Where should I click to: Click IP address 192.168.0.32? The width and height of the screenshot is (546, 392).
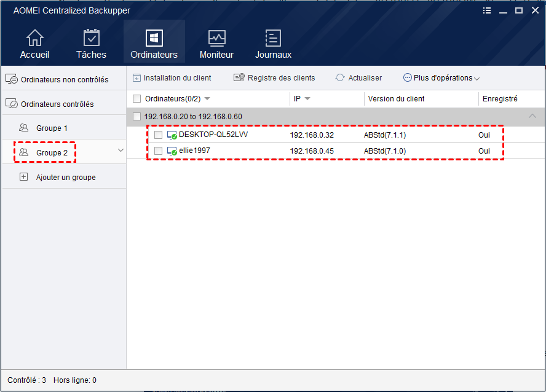tap(312, 135)
